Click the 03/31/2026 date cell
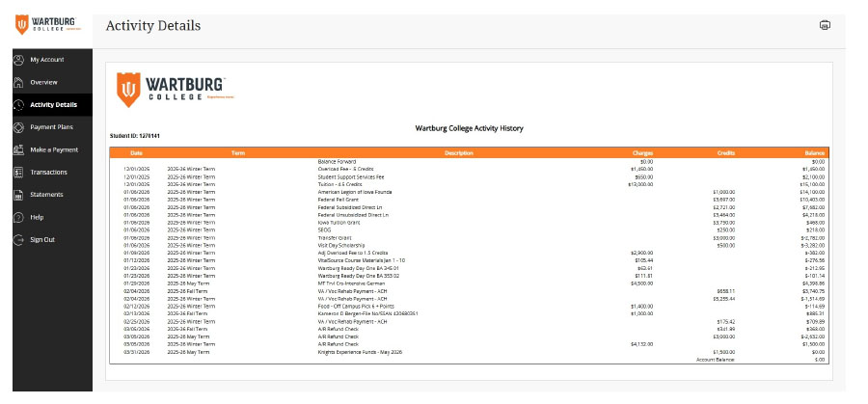868x404 pixels. 136,352
